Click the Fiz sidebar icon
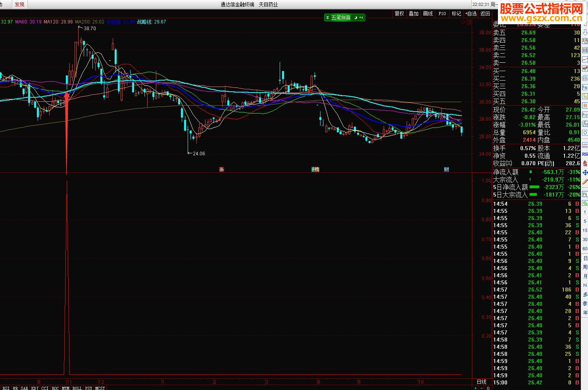The image size is (588, 390). coord(585,115)
